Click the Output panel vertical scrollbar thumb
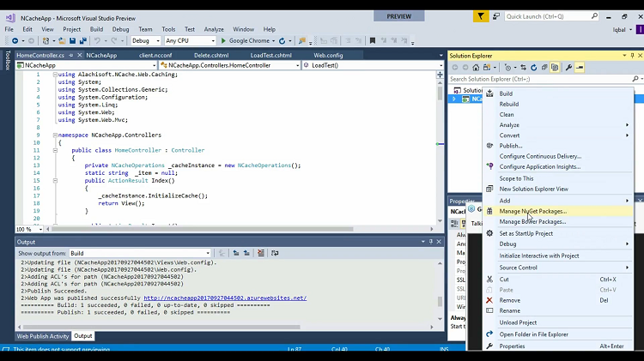Screen dimensions: 644x361 [x=440, y=302]
